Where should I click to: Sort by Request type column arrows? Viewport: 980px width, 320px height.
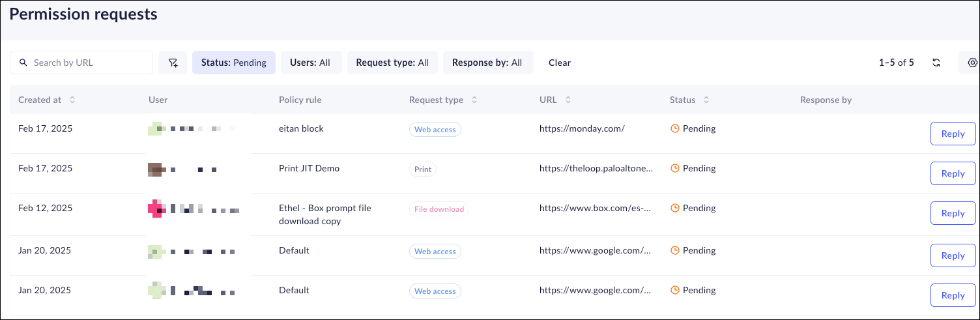point(474,100)
